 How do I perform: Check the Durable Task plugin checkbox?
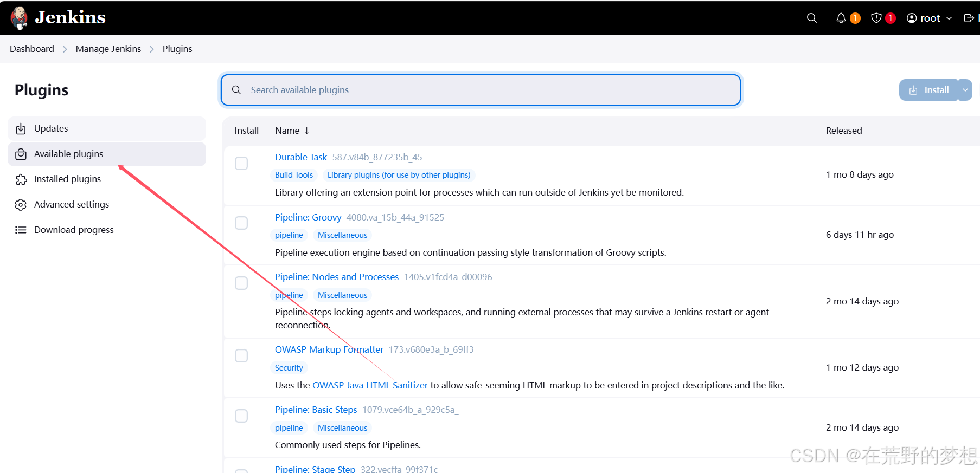click(241, 163)
